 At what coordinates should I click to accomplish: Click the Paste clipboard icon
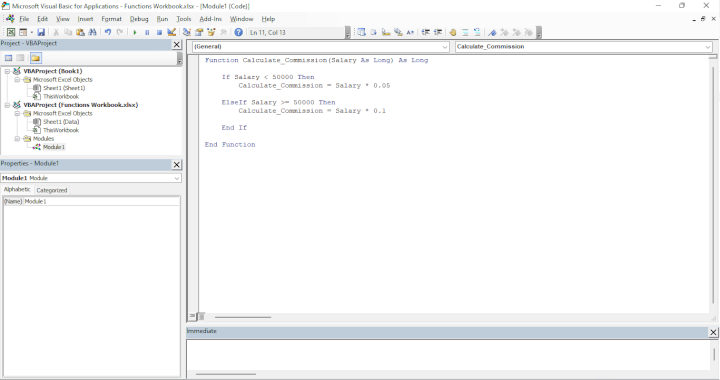[x=80, y=32]
